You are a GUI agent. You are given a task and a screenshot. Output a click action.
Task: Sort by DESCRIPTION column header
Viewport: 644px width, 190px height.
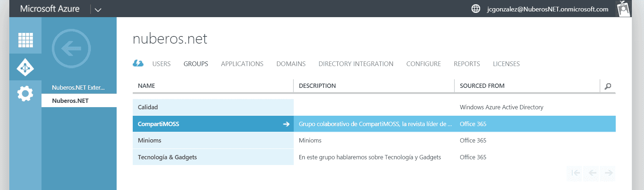pos(317,86)
